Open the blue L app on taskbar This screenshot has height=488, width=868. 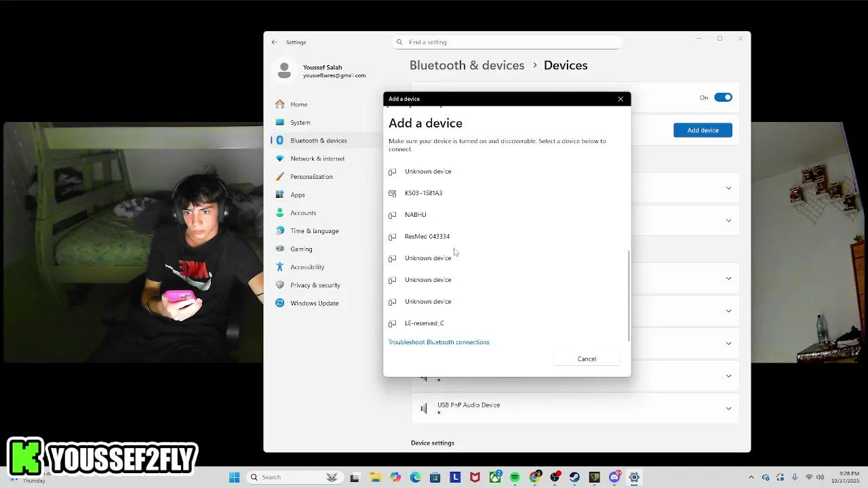click(x=455, y=477)
